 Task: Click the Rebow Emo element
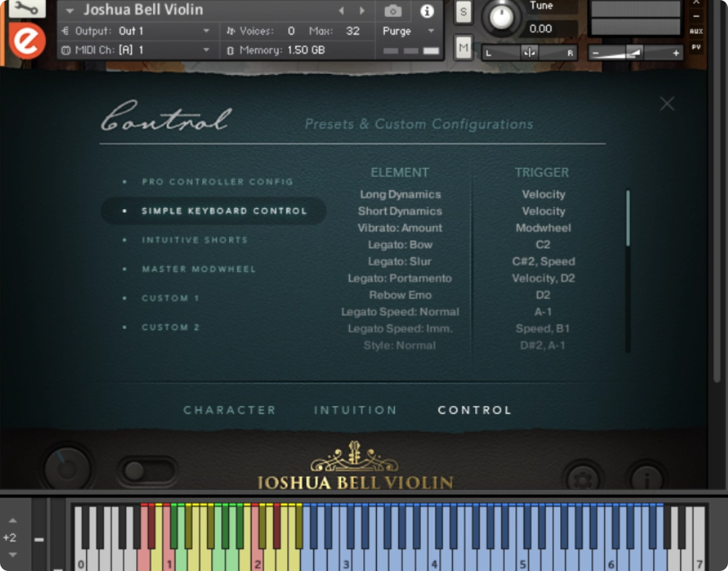click(x=400, y=295)
